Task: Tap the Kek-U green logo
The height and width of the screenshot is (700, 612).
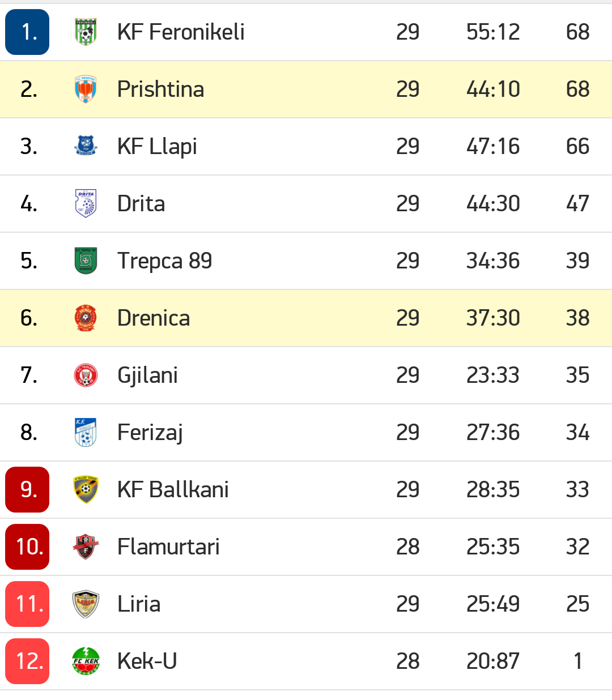Action: pyautogui.click(x=86, y=661)
